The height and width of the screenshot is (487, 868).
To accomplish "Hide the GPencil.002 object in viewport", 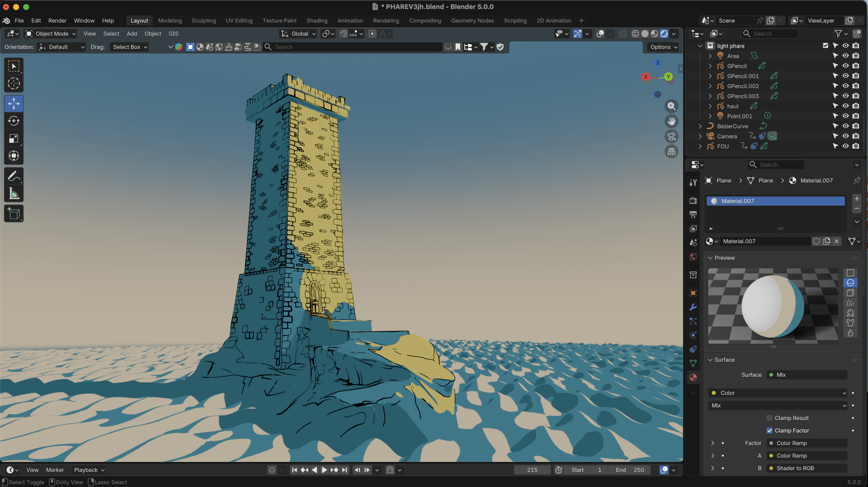I will 846,86.
